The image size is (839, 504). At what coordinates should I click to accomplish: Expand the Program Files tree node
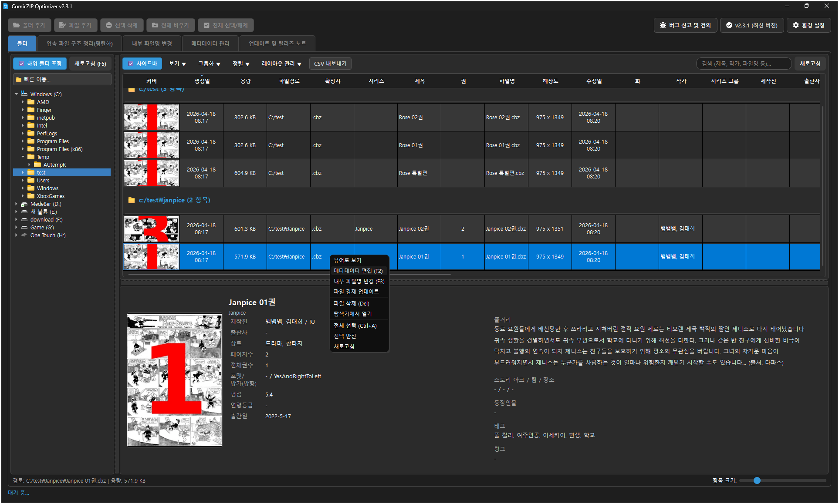point(23,141)
